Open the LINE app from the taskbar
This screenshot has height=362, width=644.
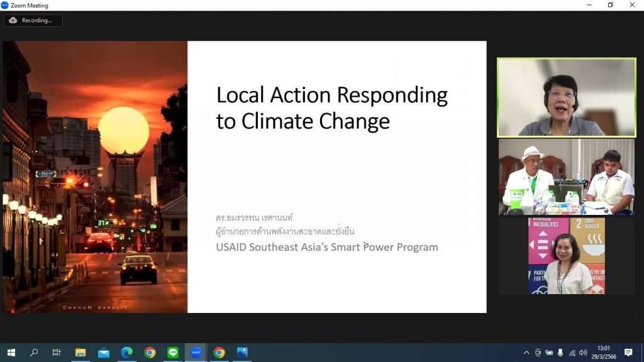click(x=173, y=353)
